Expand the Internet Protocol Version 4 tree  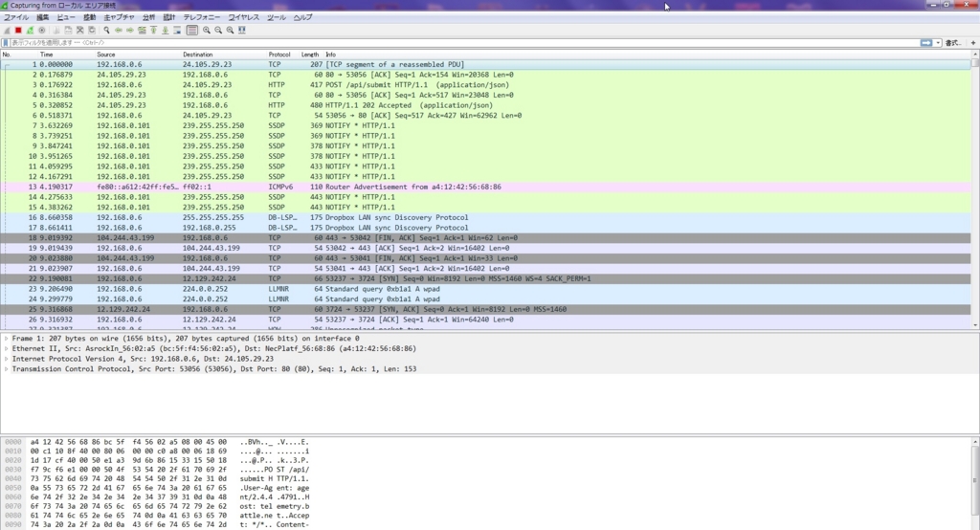[x=7, y=359]
